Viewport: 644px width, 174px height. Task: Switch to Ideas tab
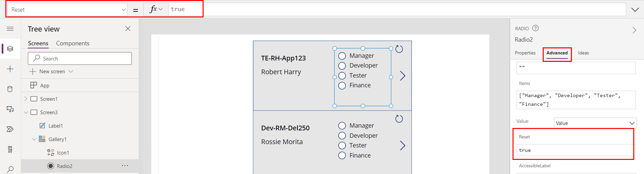click(x=583, y=53)
